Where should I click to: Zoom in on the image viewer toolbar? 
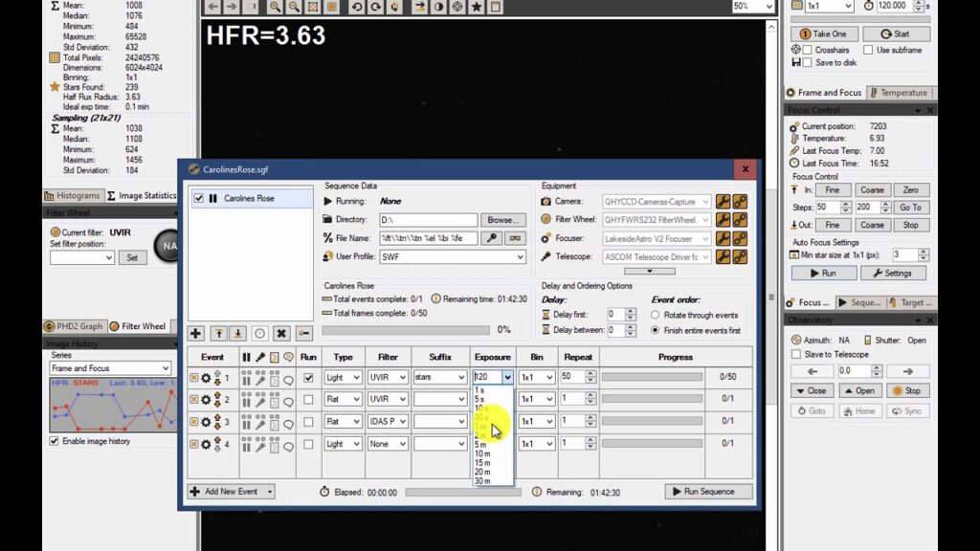tap(275, 7)
